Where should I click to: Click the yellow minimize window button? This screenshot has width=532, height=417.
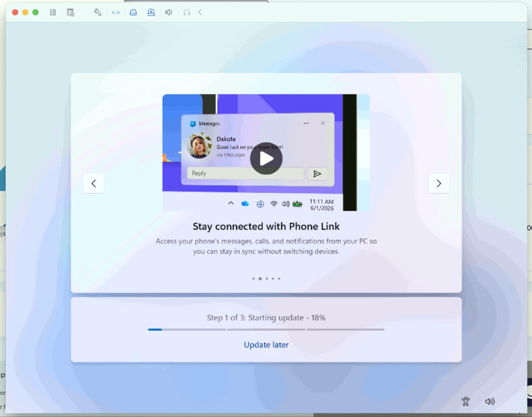(25, 13)
